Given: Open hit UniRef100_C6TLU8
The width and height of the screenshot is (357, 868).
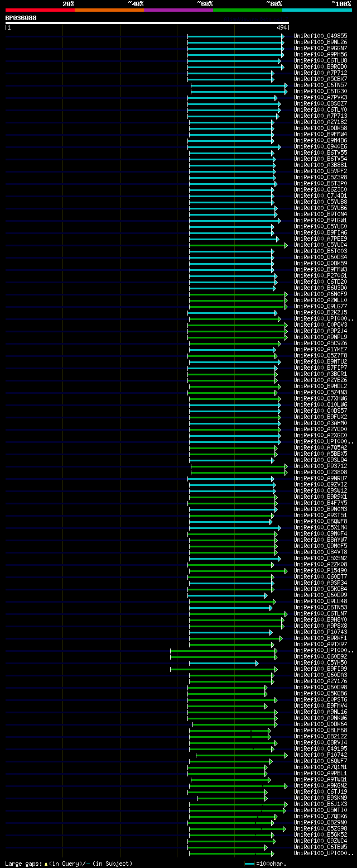Looking at the screenshot, I should (x=321, y=60).
